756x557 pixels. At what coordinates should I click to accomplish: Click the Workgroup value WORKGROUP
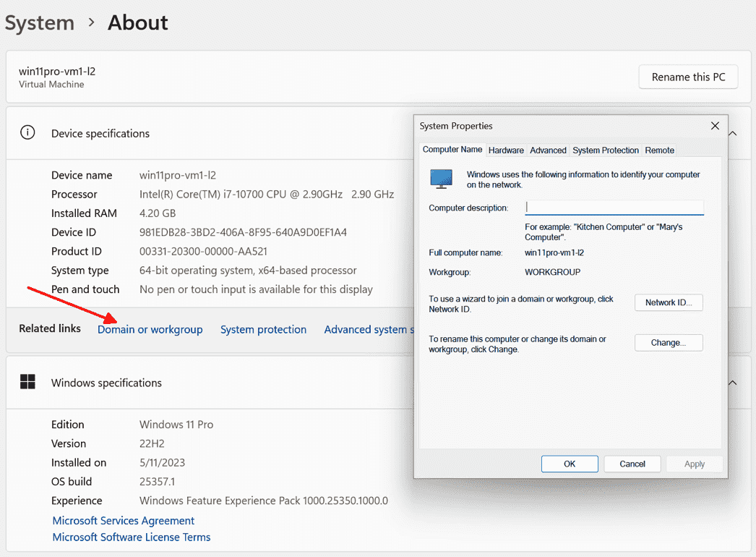pyautogui.click(x=552, y=272)
